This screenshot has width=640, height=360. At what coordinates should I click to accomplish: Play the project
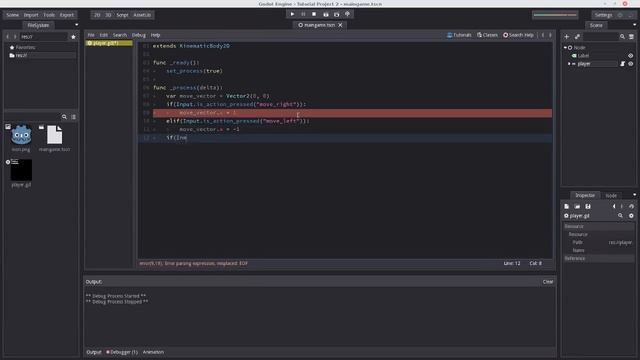tap(292, 14)
